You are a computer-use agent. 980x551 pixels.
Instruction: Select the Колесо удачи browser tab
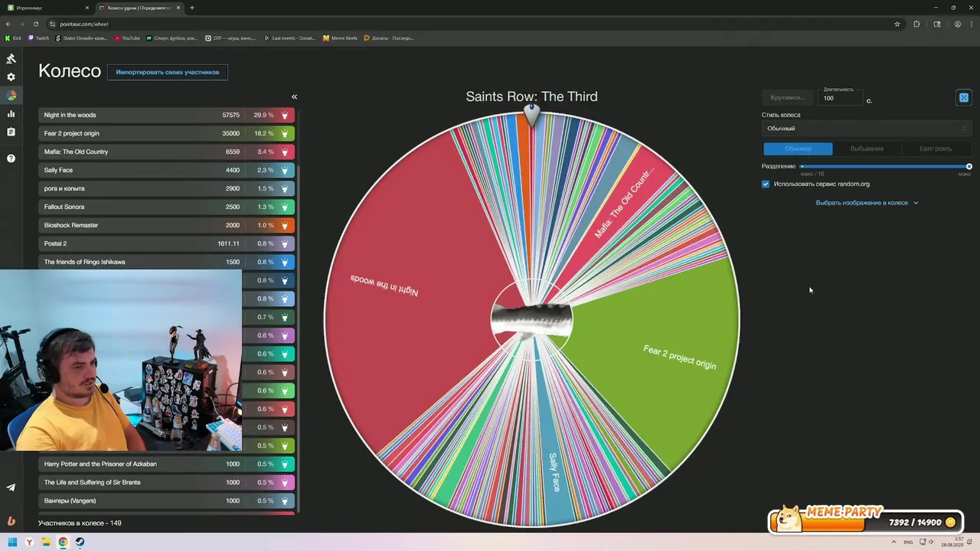tap(140, 8)
